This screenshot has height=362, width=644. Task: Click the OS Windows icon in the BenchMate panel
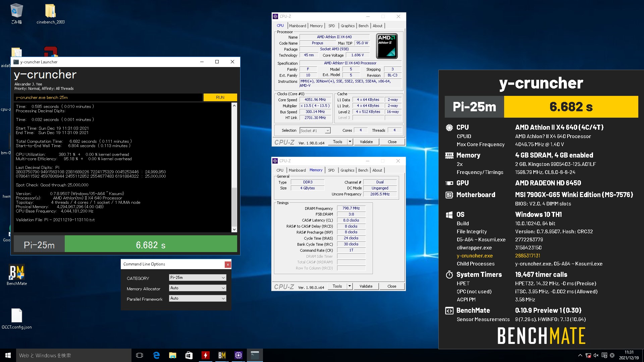(449, 215)
